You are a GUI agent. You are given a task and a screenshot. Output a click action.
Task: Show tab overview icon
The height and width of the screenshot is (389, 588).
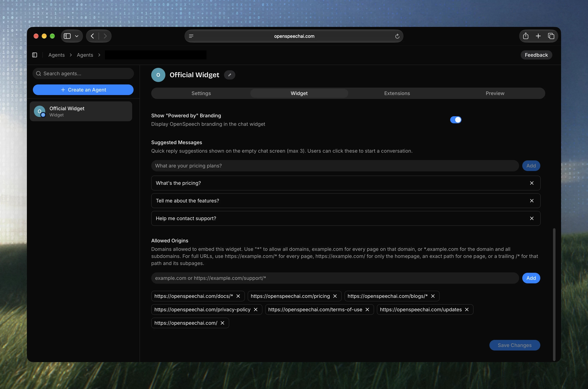[x=551, y=36]
